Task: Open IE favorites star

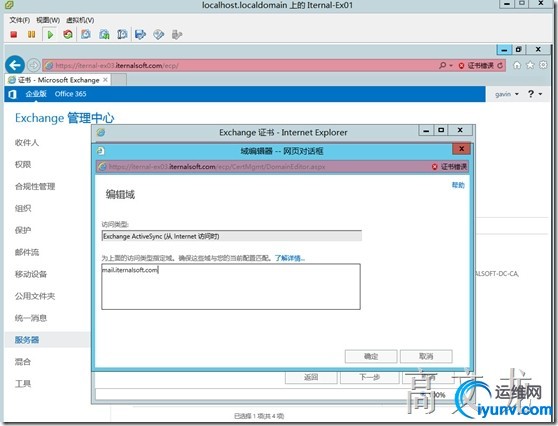Action: pos(530,65)
